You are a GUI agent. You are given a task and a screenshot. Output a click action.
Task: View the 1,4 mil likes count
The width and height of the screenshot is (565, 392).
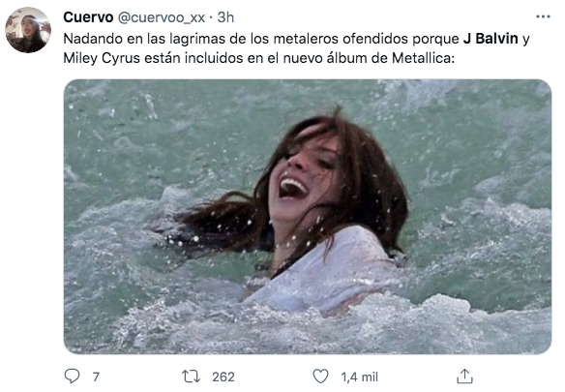(359, 377)
